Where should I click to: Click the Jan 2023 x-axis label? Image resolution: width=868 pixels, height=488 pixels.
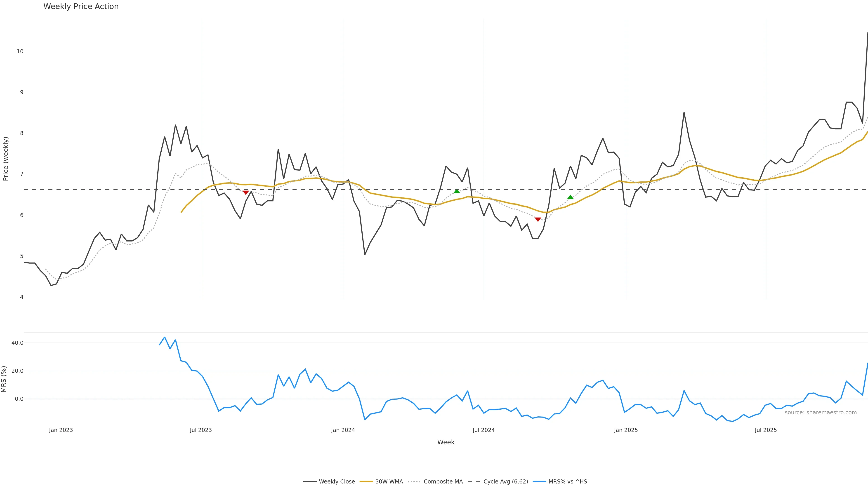click(61, 430)
